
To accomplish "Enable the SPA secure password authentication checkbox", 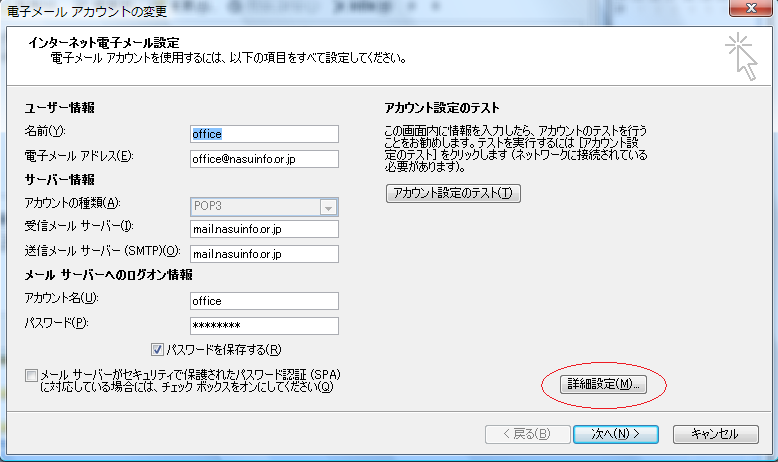I will coord(31,375).
